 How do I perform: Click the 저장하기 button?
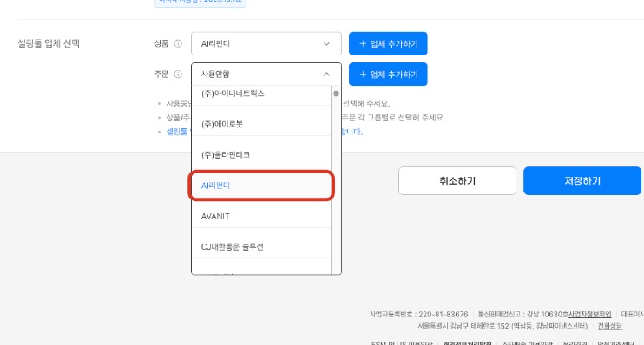[x=582, y=181]
